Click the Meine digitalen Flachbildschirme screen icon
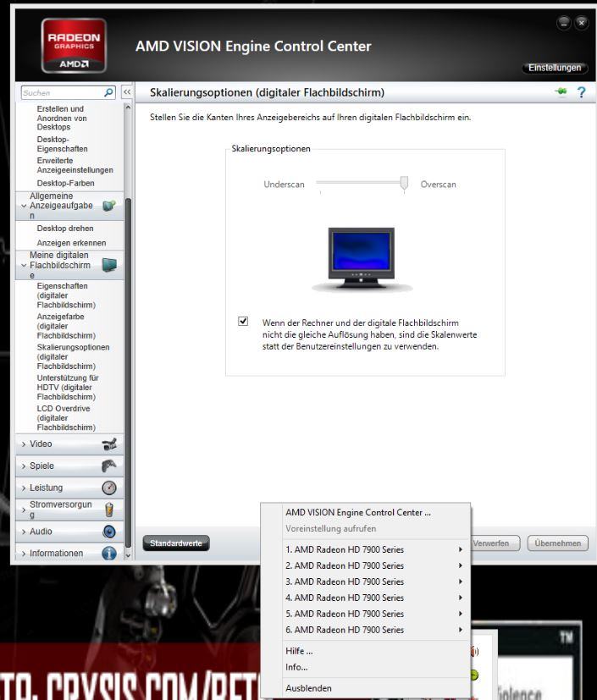This screenshot has height=700, width=597. pyautogui.click(x=109, y=265)
